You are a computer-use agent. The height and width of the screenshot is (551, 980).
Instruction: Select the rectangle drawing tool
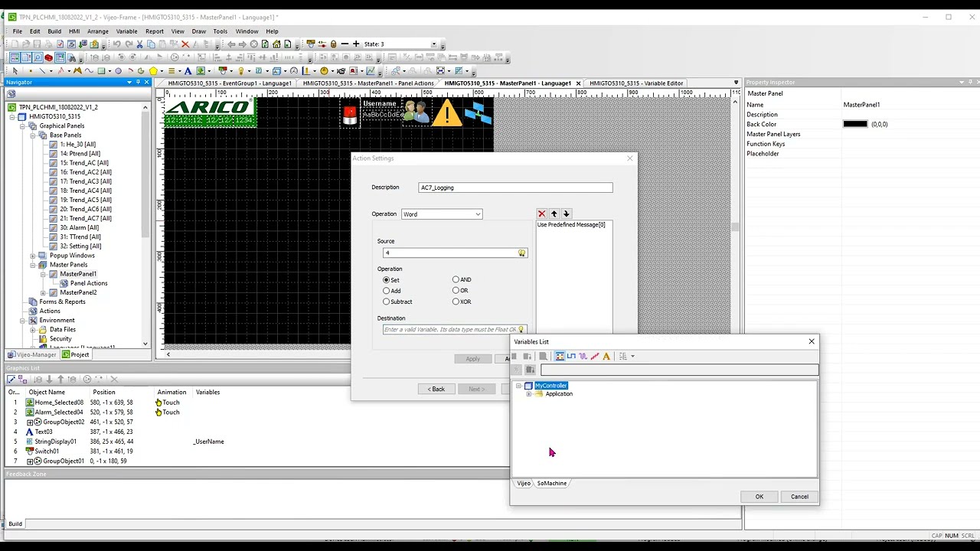(101, 70)
